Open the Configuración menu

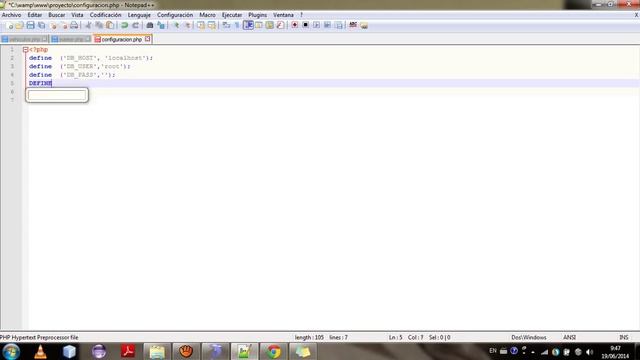pyautogui.click(x=175, y=15)
